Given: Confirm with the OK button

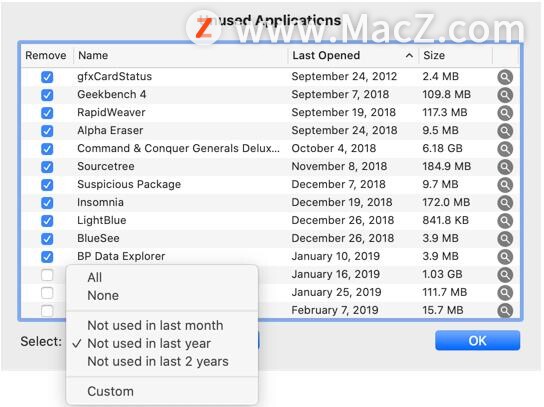Looking at the screenshot, I should pos(477,341).
